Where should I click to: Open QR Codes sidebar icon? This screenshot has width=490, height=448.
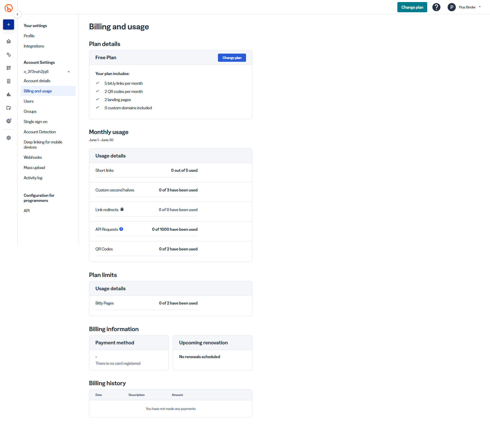point(9,68)
